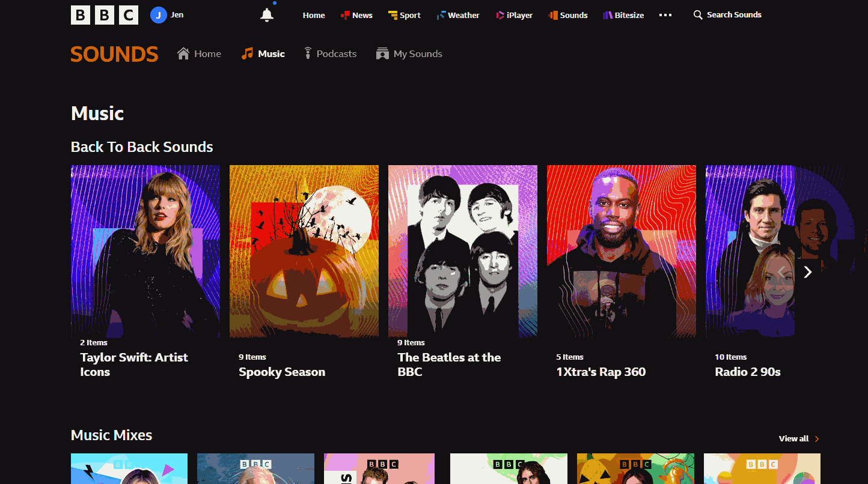Screen dimensions: 868x484
Task: Advance the carousel with the right arrow
Action: pos(807,273)
